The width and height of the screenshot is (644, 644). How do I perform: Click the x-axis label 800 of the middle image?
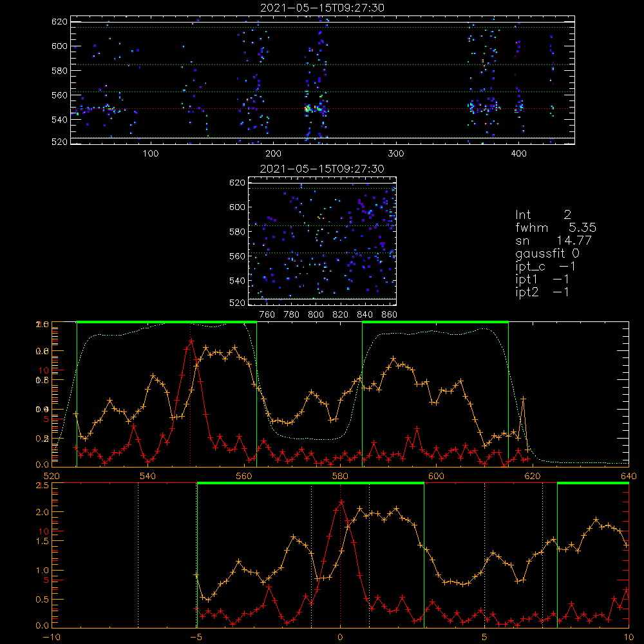[316, 315]
